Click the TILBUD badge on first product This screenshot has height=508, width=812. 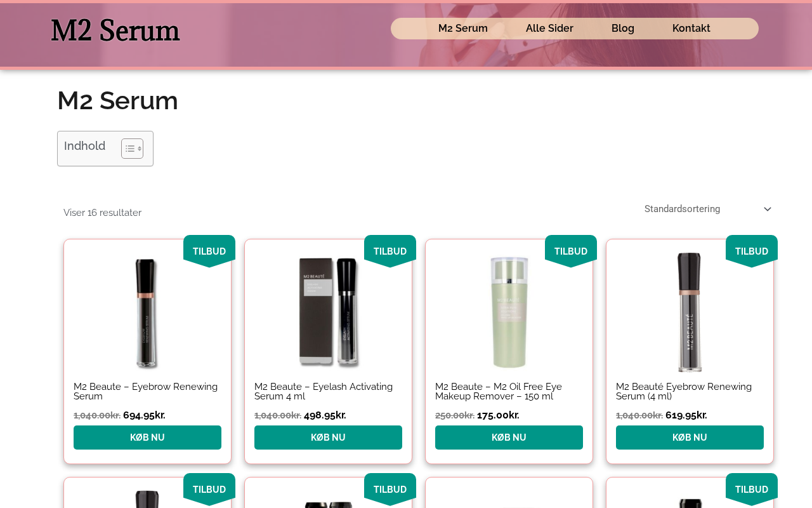click(x=209, y=251)
